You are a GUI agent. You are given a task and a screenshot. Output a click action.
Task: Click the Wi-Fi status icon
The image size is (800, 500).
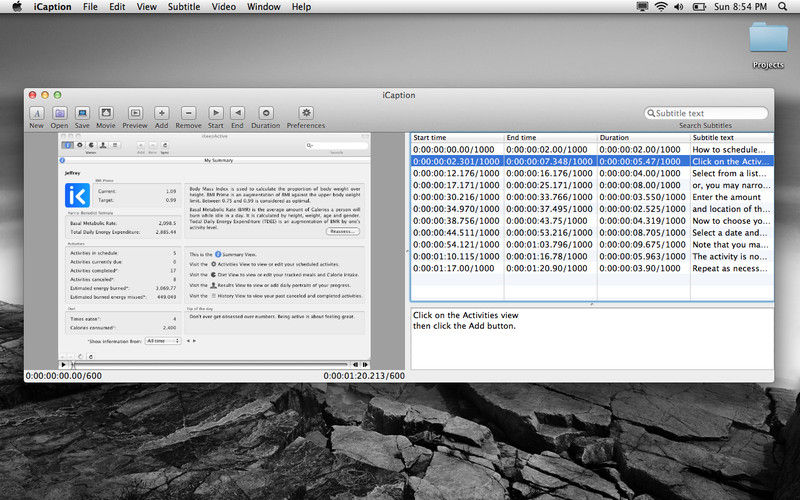(661, 7)
